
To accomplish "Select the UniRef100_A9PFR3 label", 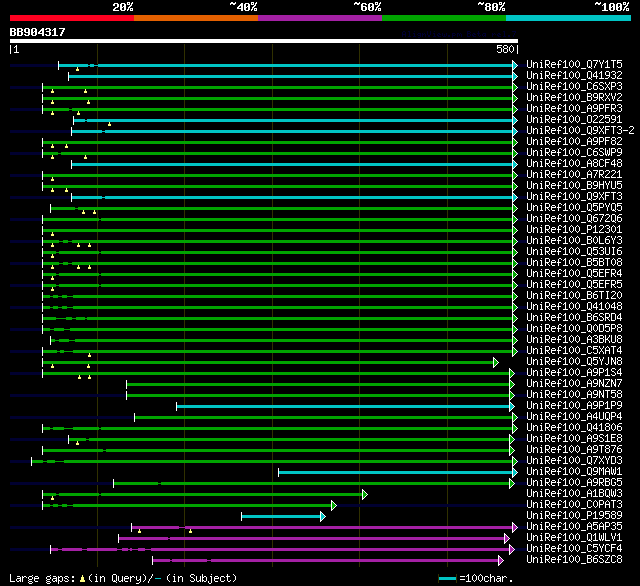I will tap(574, 109).
